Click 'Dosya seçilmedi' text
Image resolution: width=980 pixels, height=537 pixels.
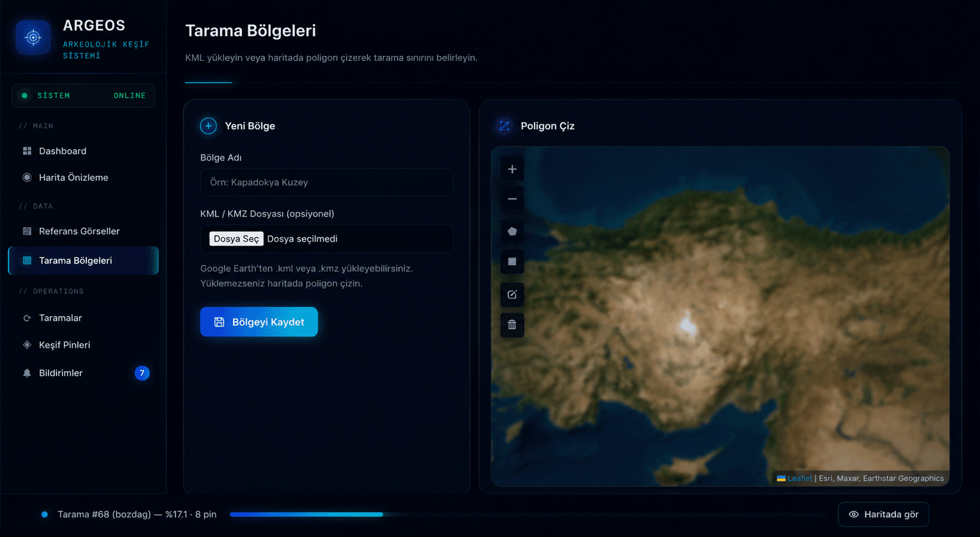(302, 239)
